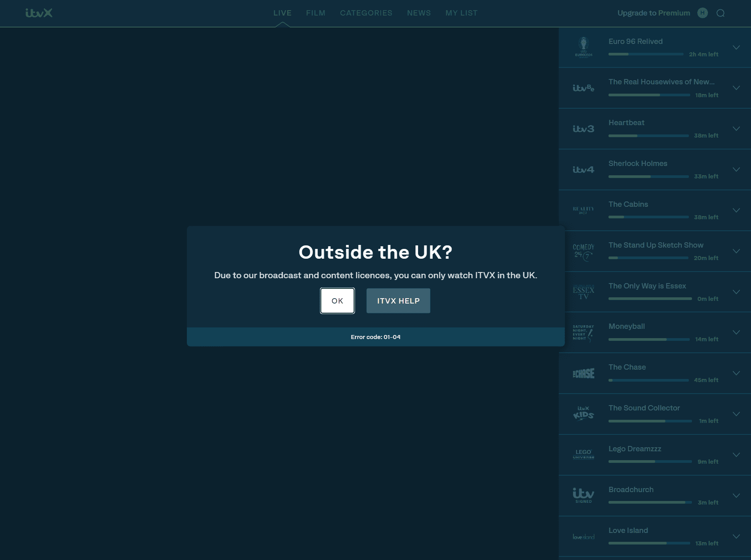The height and width of the screenshot is (560, 751).
Task: Click the Error code: 01-04 text
Action: pyautogui.click(x=375, y=337)
